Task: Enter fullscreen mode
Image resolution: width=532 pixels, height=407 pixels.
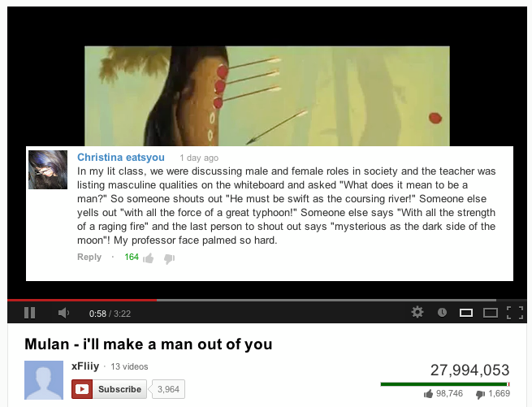Action: click(515, 313)
